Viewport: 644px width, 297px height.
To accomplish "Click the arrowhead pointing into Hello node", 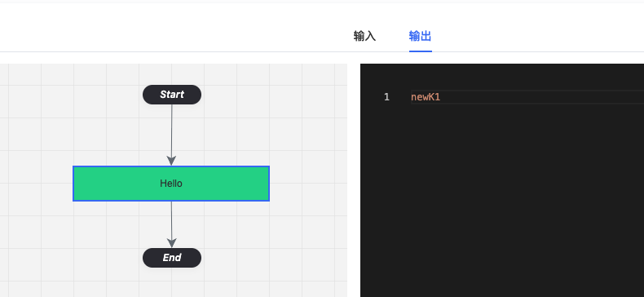I will [x=172, y=161].
